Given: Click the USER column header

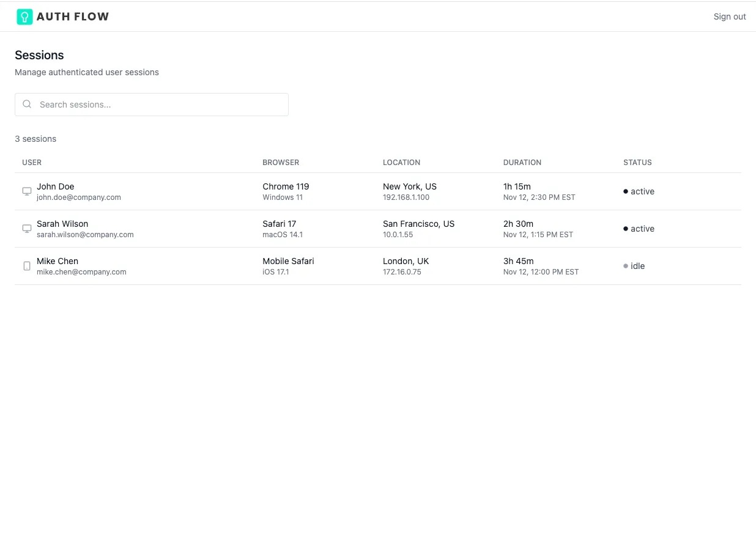Looking at the screenshot, I should coord(32,163).
